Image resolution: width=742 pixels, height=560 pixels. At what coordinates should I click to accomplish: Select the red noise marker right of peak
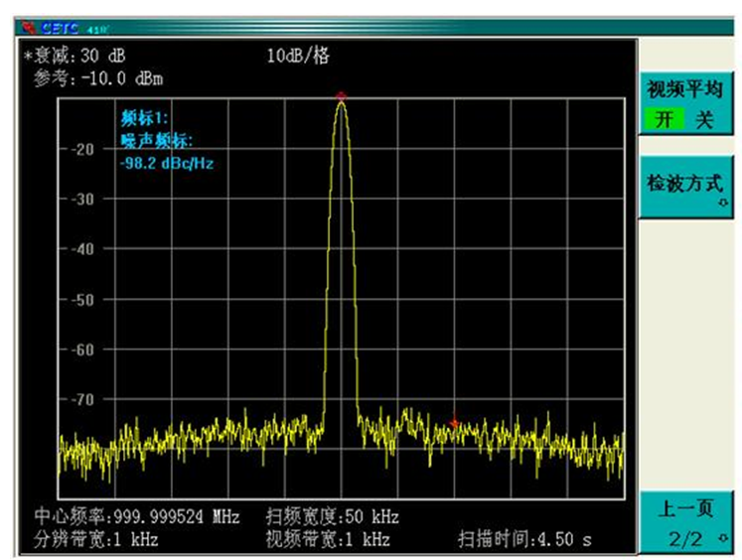coord(454,424)
